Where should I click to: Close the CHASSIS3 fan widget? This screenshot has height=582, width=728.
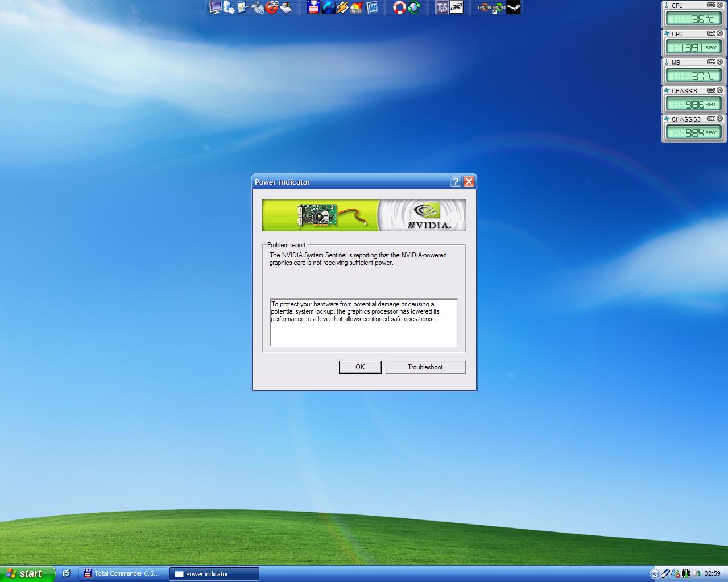719,118
